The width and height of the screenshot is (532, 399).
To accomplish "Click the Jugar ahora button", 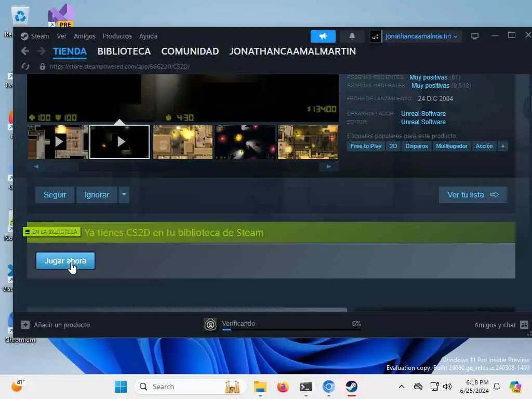I will [65, 261].
